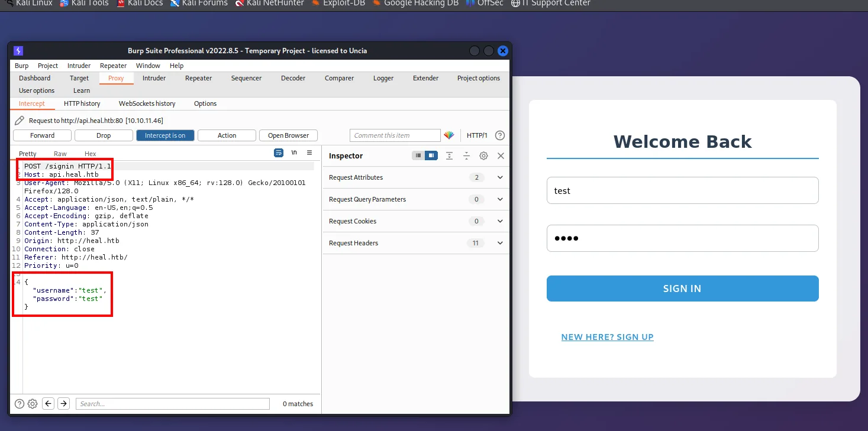The height and width of the screenshot is (431, 868).
Task: Open the Action dropdown menu
Action: pos(227,135)
